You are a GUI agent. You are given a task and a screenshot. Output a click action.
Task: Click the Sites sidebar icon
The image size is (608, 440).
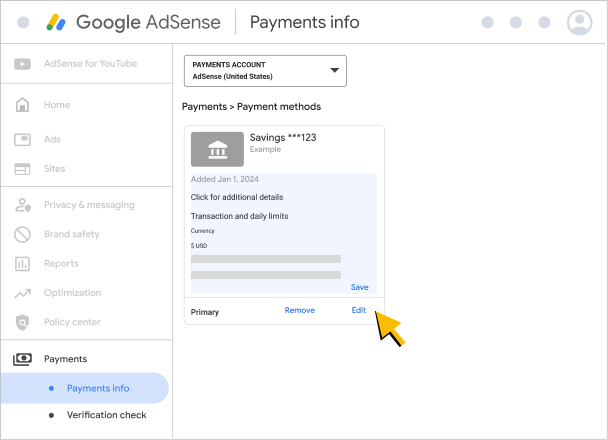[22, 169]
